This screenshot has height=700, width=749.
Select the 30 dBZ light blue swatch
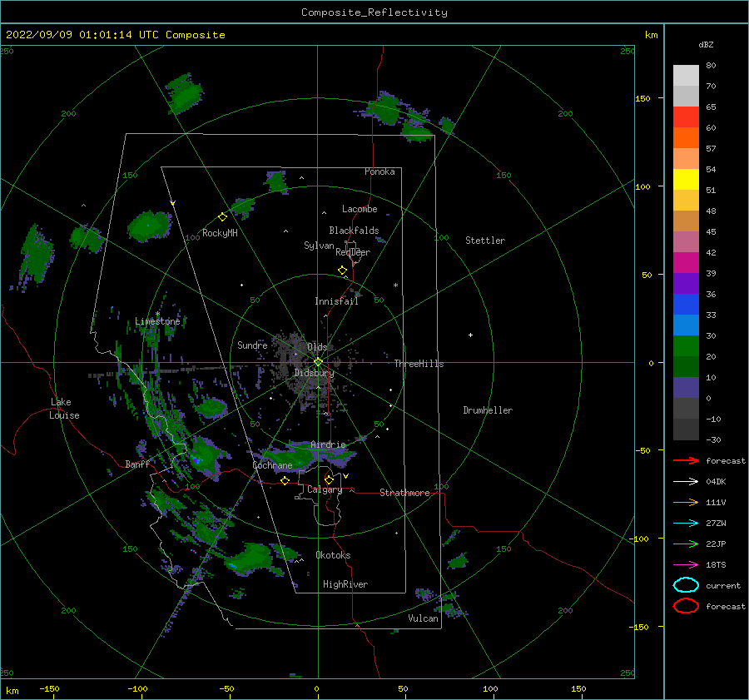tap(686, 325)
